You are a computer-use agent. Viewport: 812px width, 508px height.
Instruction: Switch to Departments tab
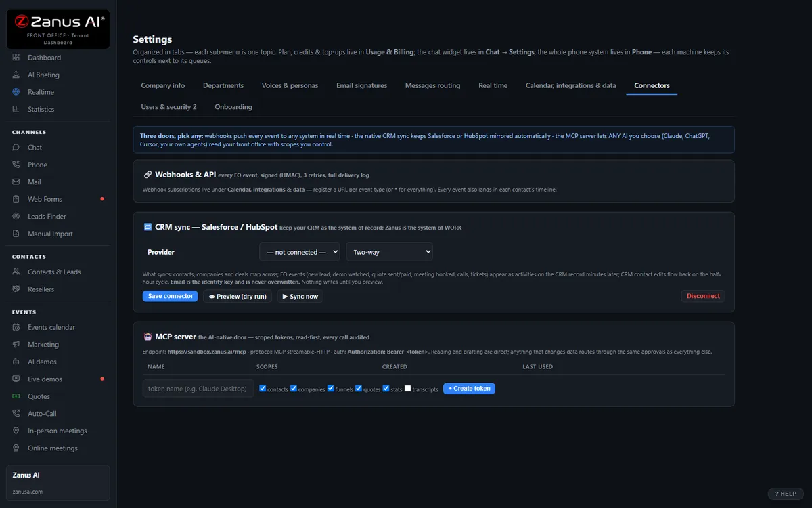[223, 85]
